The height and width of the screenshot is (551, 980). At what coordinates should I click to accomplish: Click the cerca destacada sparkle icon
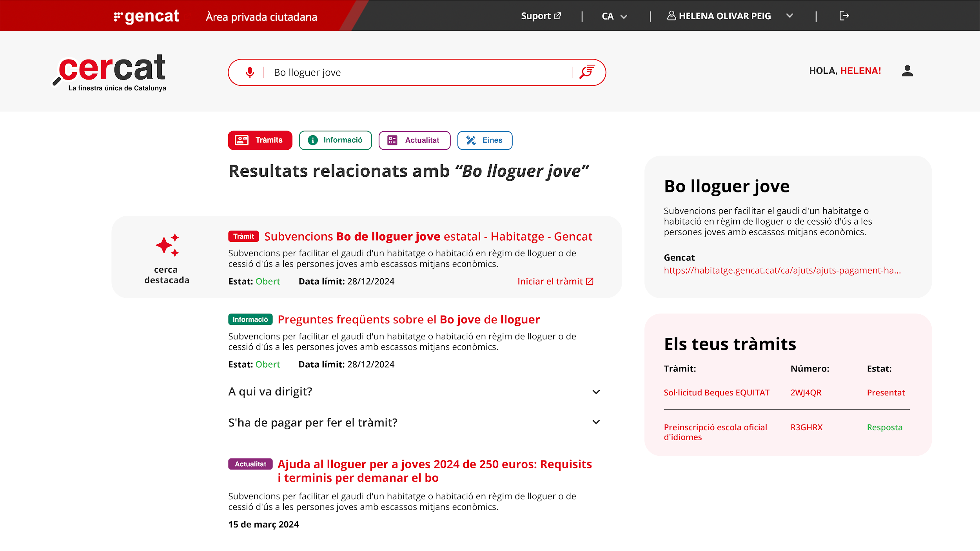pyautogui.click(x=167, y=245)
